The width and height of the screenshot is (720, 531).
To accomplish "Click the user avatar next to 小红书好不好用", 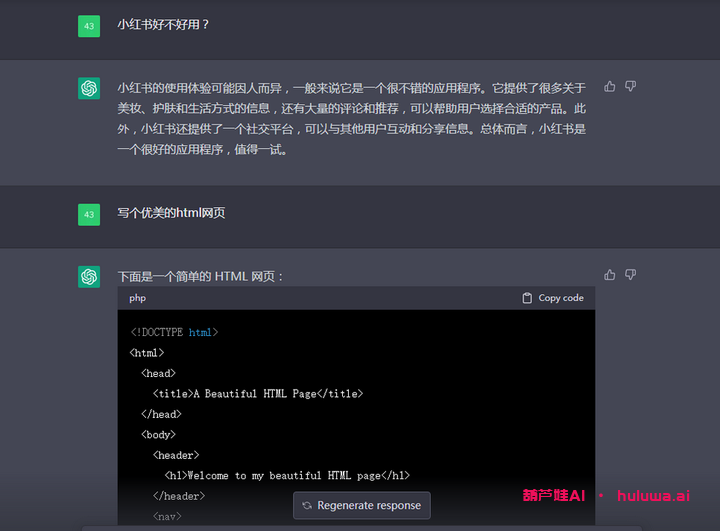I will tap(89, 25).
